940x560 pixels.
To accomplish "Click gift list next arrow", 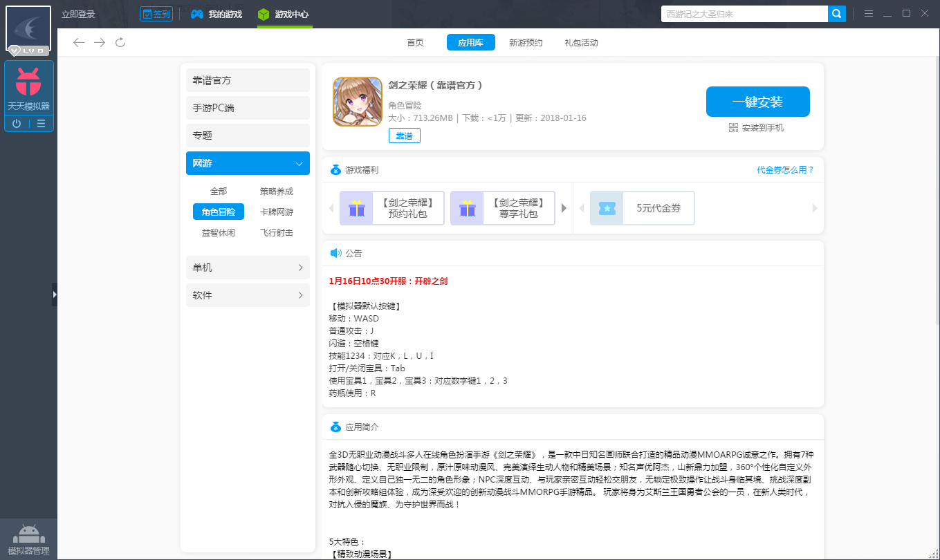I will (x=564, y=208).
